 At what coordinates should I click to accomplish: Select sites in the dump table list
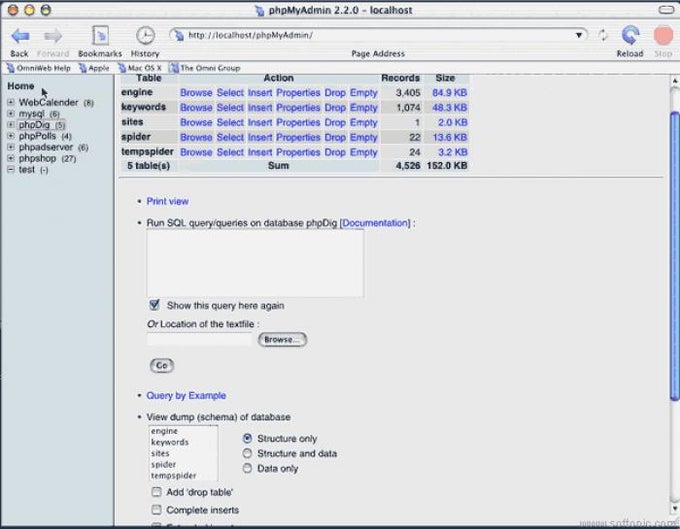tap(160, 453)
